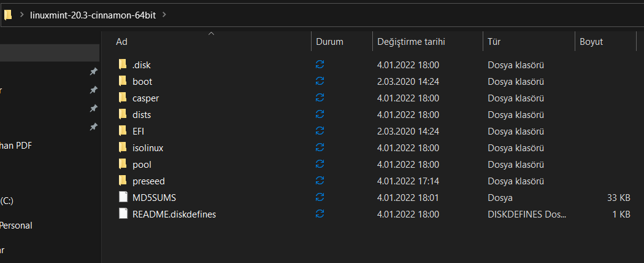The width and height of the screenshot is (644, 263).
Task: Click the EFI folder icon
Action: coord(123,131)
